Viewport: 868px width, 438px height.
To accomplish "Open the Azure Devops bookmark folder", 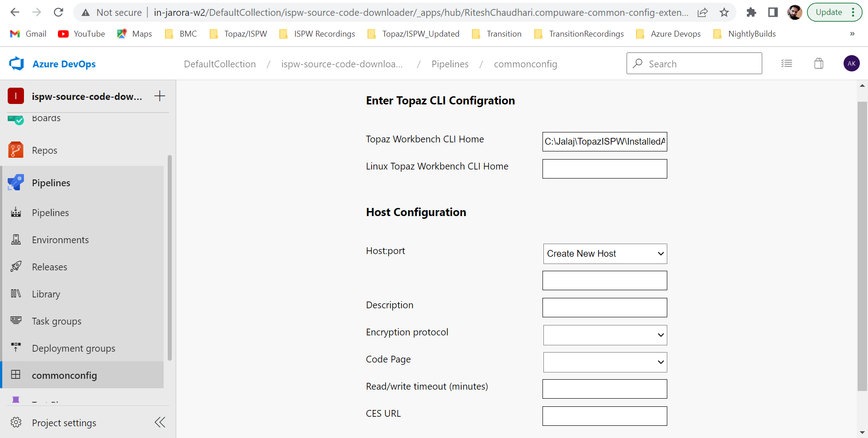I will [668, 34].
